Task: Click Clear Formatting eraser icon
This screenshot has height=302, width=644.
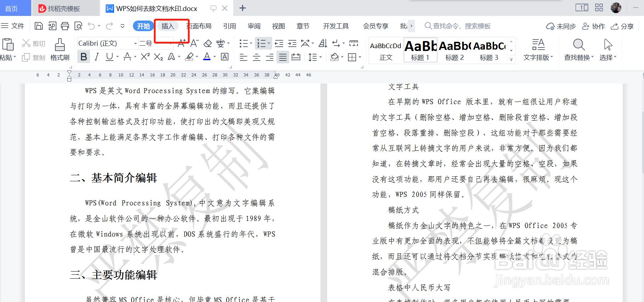Action: coord(208,43)
